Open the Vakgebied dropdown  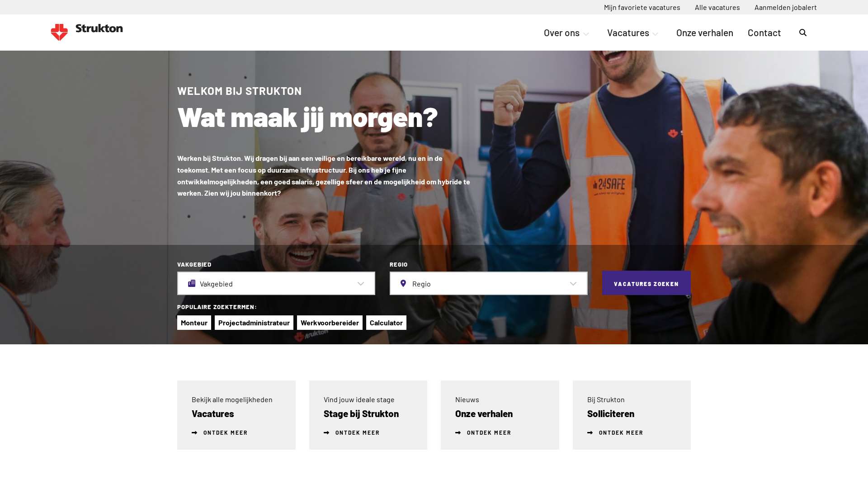(x=276, y=283)
